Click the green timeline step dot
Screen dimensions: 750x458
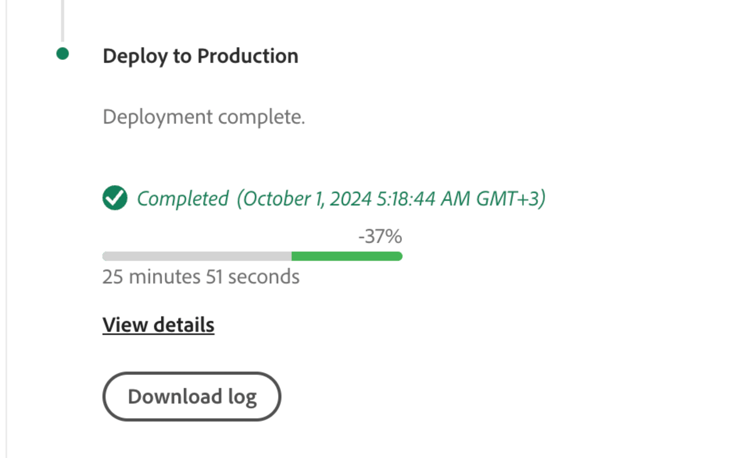tap(63, 54)
